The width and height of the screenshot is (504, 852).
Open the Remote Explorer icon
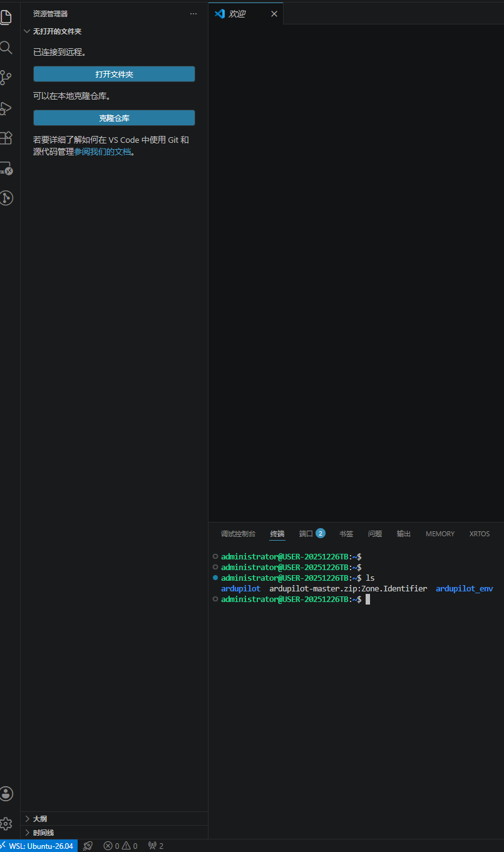coord(6,168)
